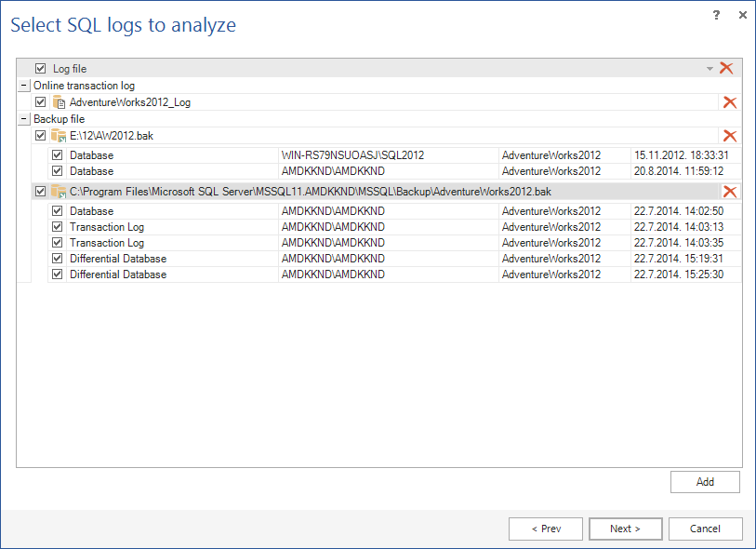Click the AdventureWorks2012.bak backup file icon
This screenshot has width=756, height=549.
[59, 192]
